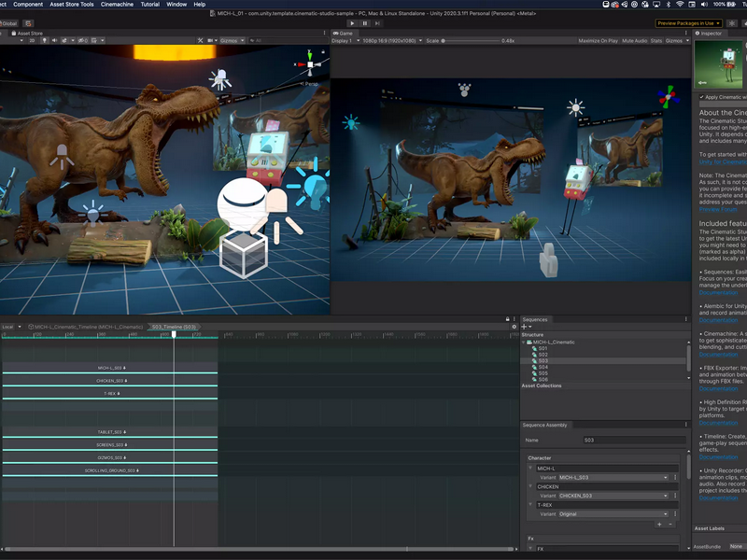Open the Scene view tools wrench icon

pyautogui.click(x=200, y=40)
